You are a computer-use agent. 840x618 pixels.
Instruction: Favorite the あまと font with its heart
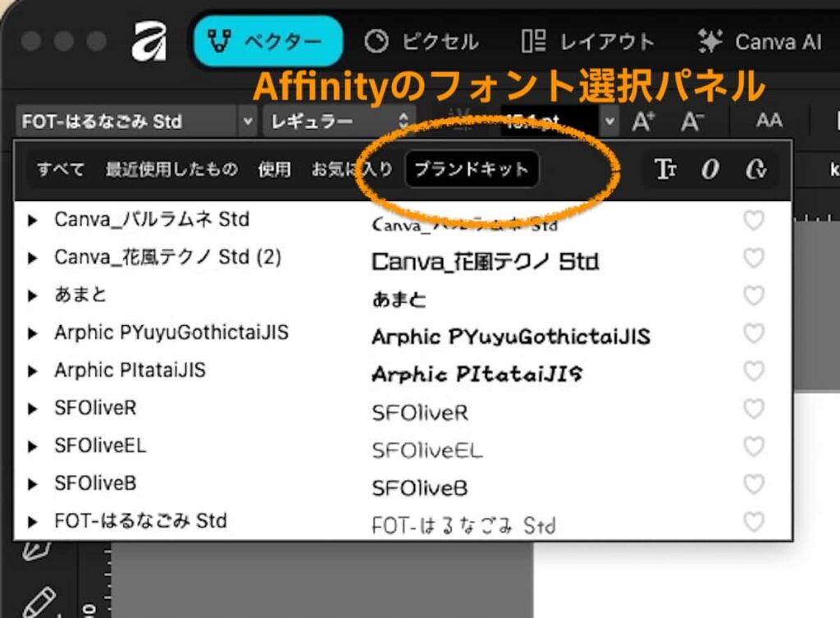tap(753, 295)
